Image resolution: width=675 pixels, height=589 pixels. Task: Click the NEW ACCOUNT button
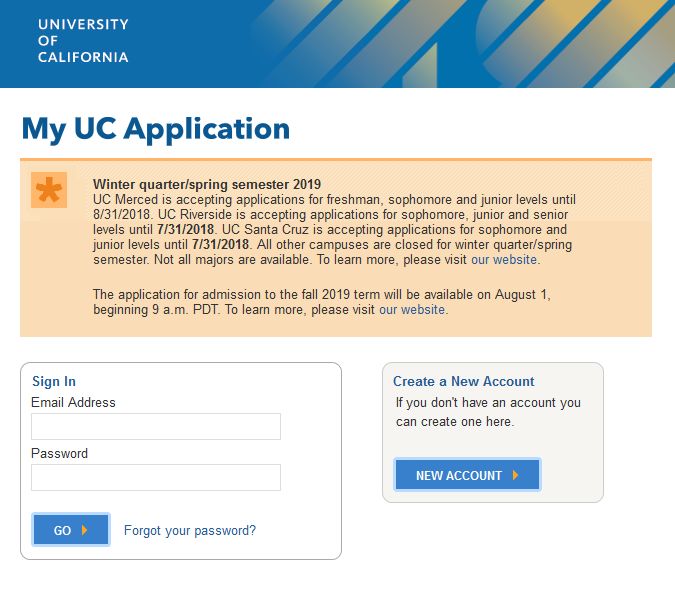click(x=467, y=475)
